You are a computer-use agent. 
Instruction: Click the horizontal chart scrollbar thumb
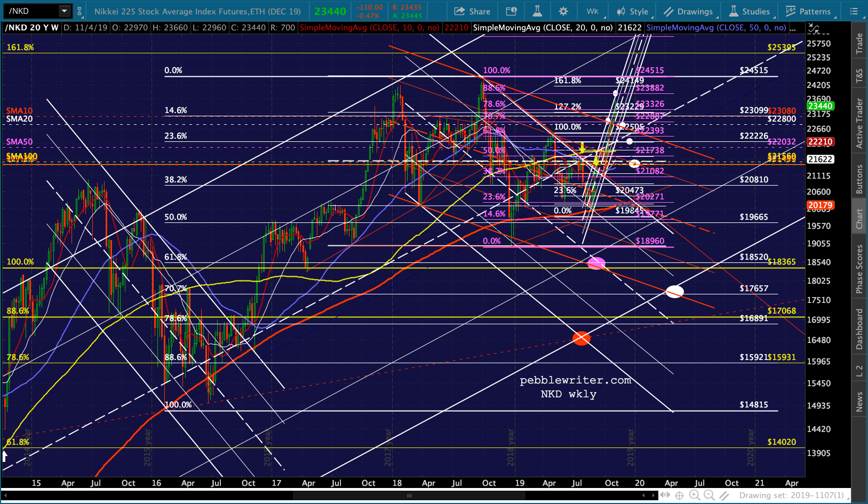click(409, 495)
